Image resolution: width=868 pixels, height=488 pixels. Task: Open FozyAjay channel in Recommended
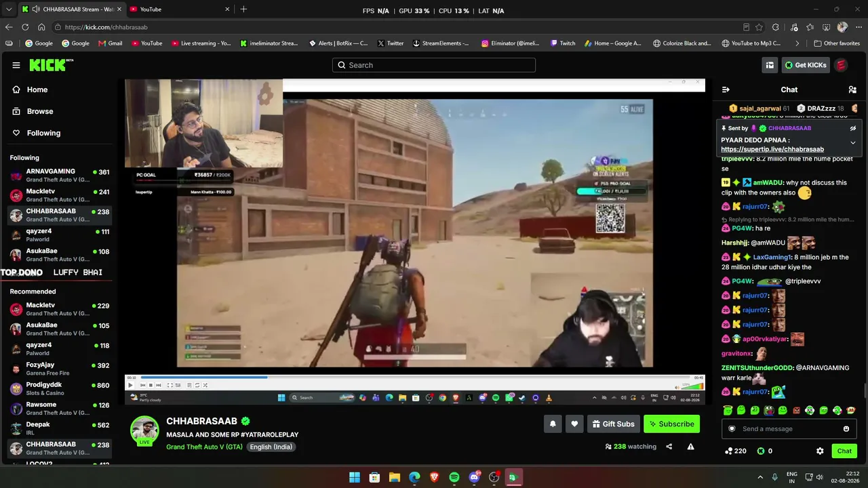(60, 369)
